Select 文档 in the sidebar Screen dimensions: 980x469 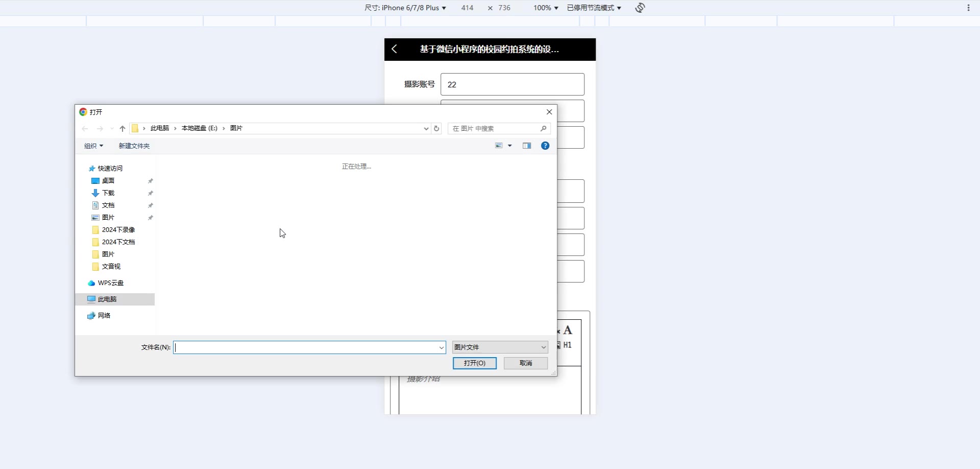pos(108,205)
